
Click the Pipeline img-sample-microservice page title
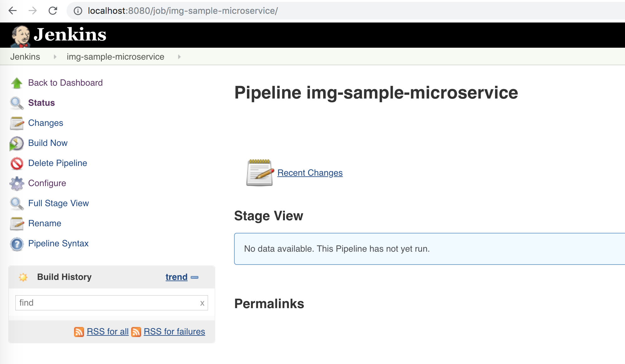376,93
